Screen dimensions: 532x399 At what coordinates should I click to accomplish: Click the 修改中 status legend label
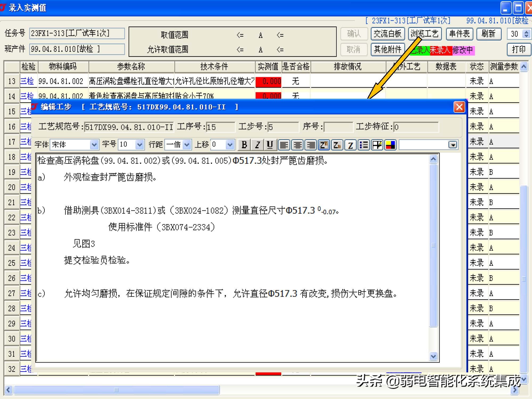[x=463, y=50]
